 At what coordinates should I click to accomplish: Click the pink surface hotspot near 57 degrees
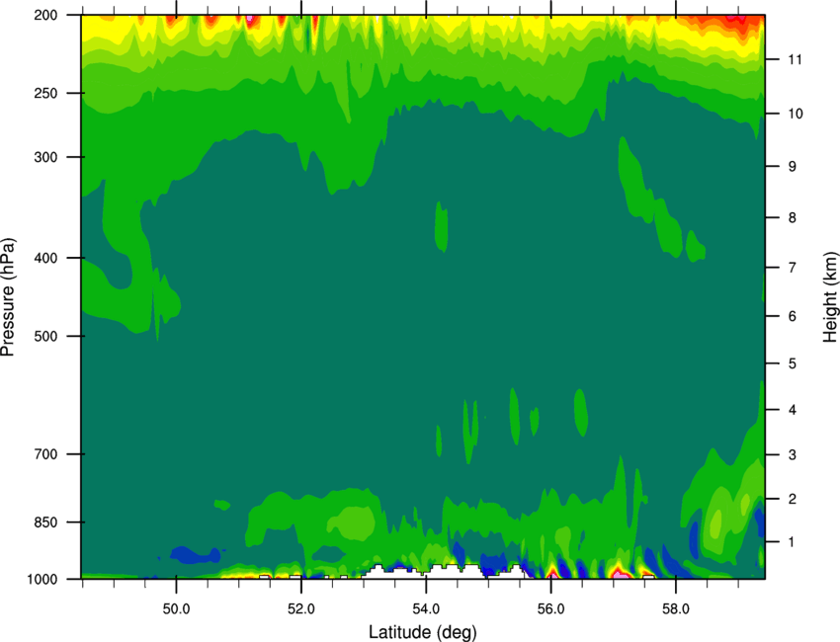tap(620, 575)
